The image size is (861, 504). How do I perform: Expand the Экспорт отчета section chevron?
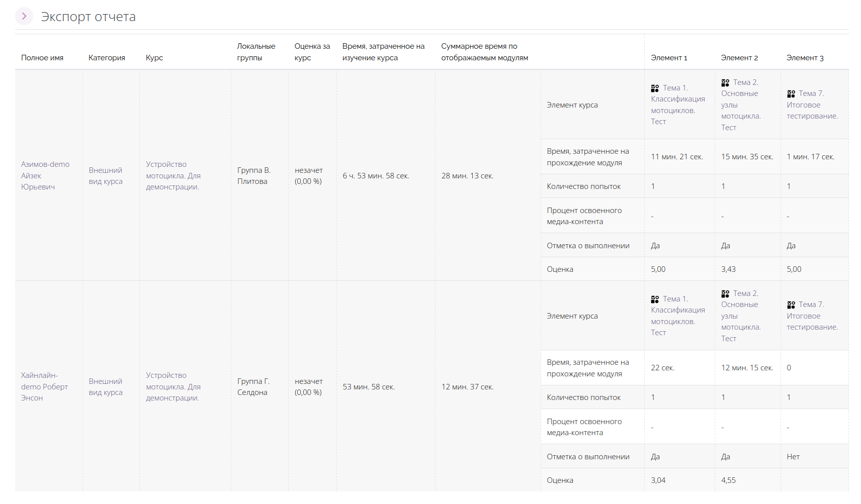click(24, 17)
